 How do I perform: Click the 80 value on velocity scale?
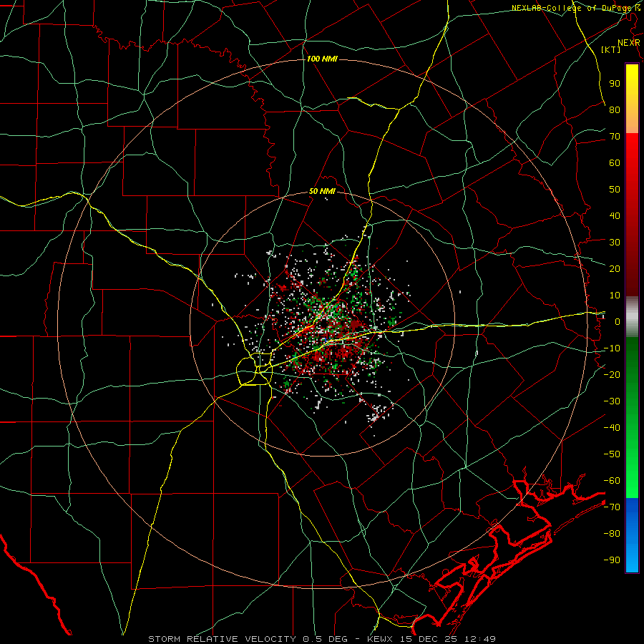point(615,109)
